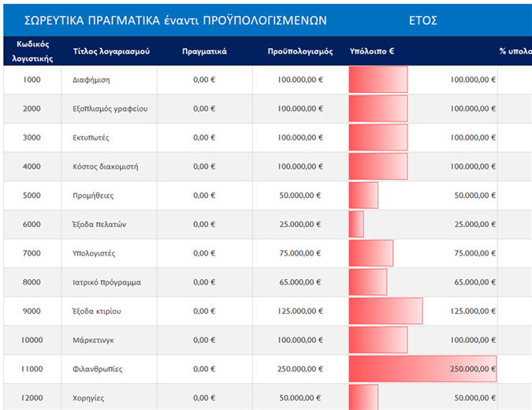Select remaining balance cell for Έξοδα κτιρίου
The height and width of the screenshot is (410, 532).
click(x=423, y=311)
